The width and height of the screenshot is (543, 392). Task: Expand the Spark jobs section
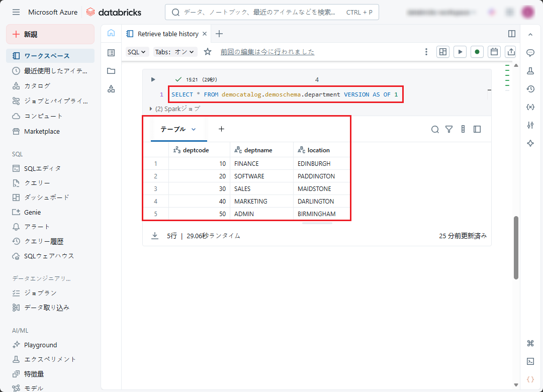(174, 109)
